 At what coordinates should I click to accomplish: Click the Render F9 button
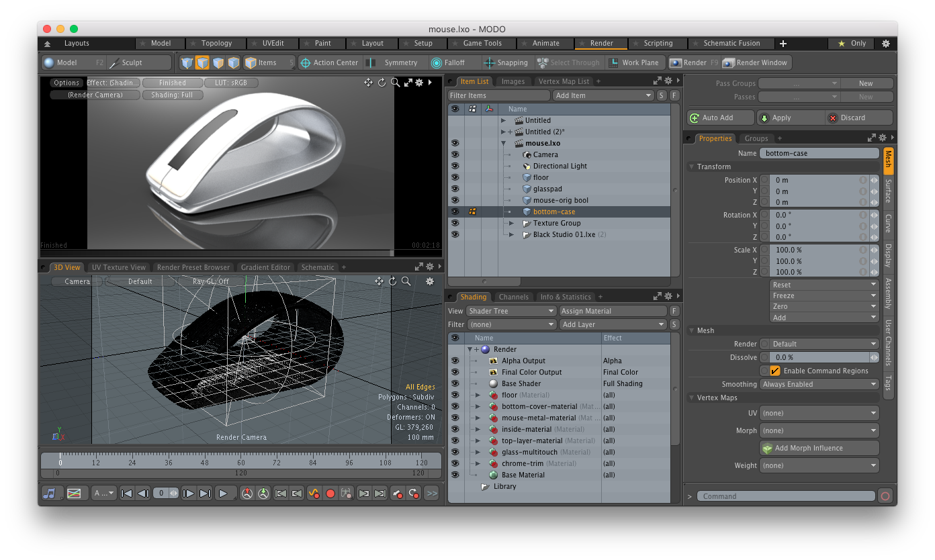(694, 62)
